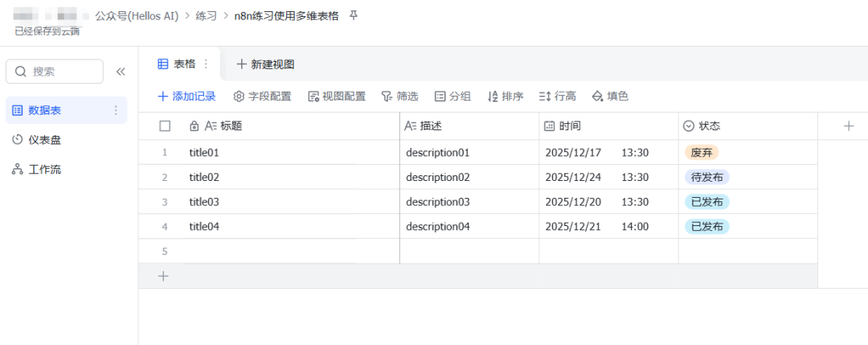Select the 2025/12/20 13:30 time cell
The height and width of the screenshot is (345, 868).
[x=609, y=202]
